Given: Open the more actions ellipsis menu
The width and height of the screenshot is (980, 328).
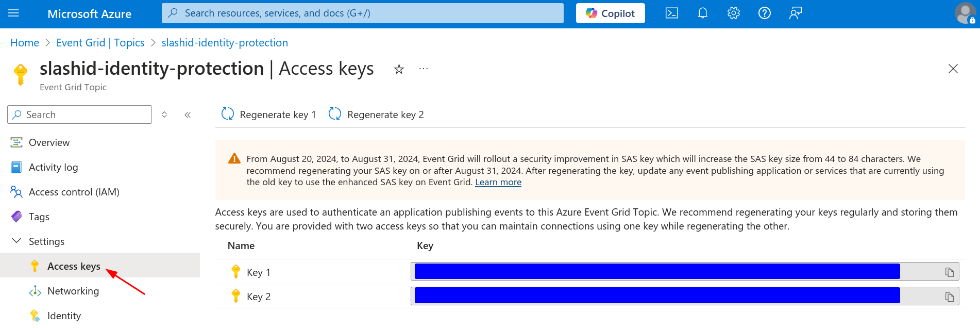Looking at the screenshot, I should pyautogui.click(x=423, y=69).
